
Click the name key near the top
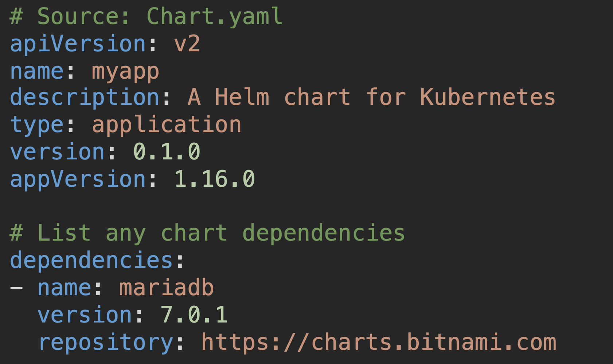(37, 71)
